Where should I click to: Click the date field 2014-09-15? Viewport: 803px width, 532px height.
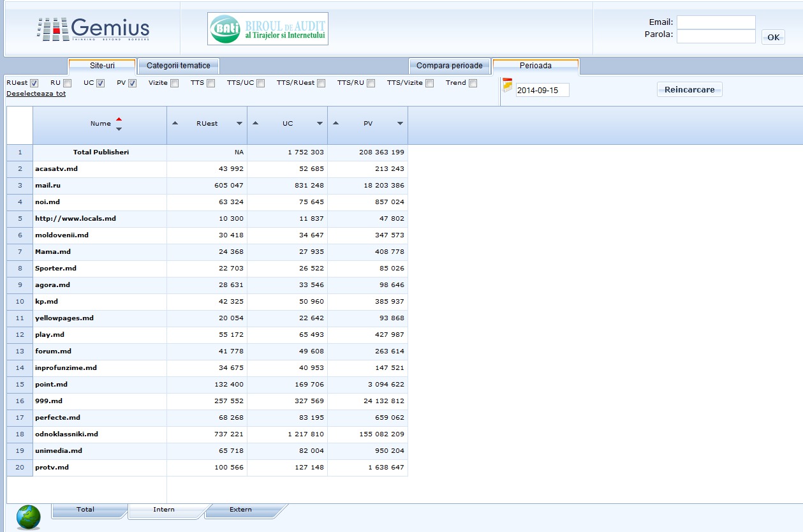[542, 91]
